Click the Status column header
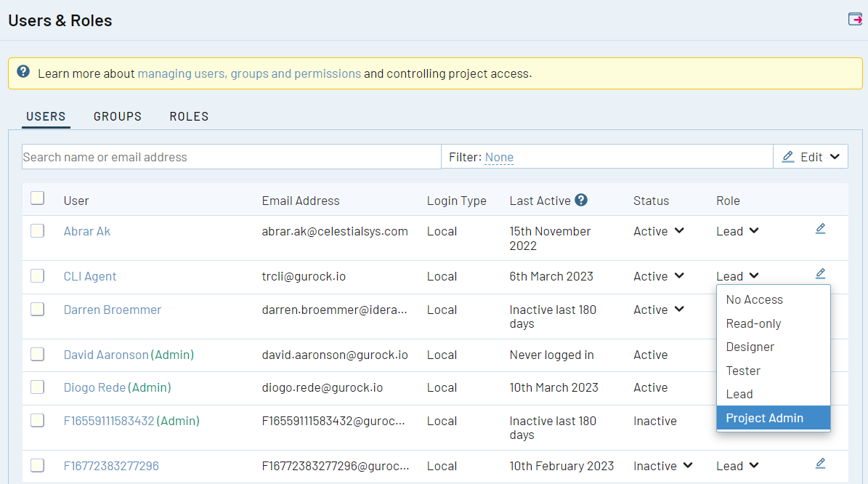The height and width of the screenshot is (484, 868). point(651,201)
